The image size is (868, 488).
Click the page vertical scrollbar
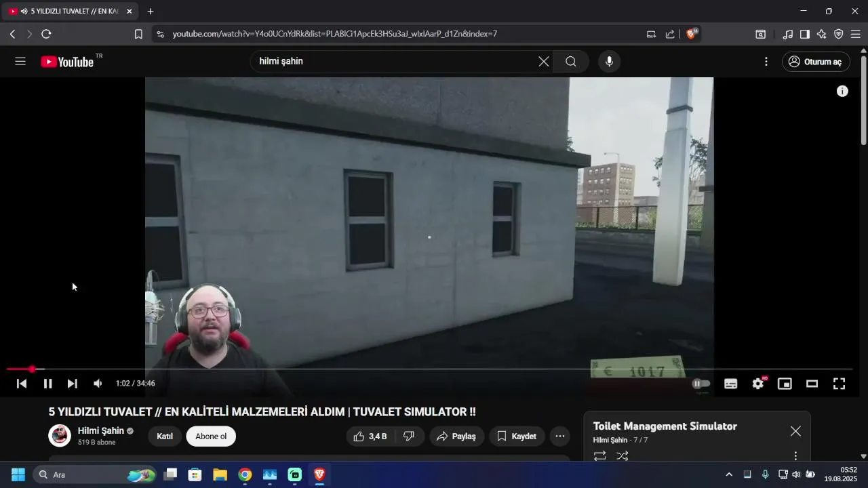[863, 102]
